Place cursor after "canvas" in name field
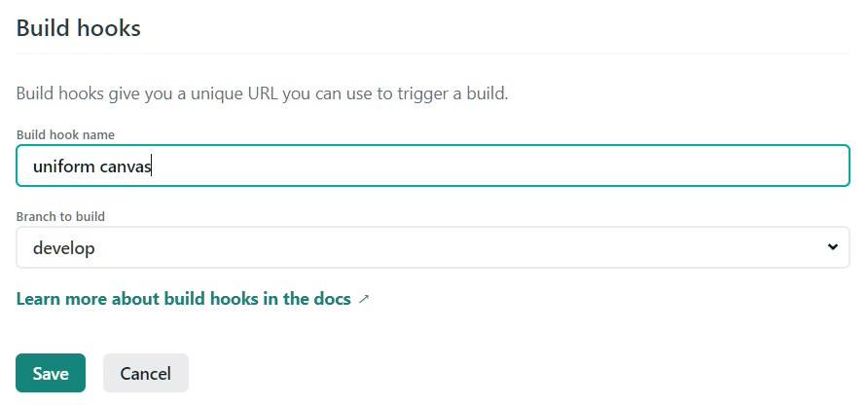This screenshot has height=407, width=868. click(x=152, y=166)
